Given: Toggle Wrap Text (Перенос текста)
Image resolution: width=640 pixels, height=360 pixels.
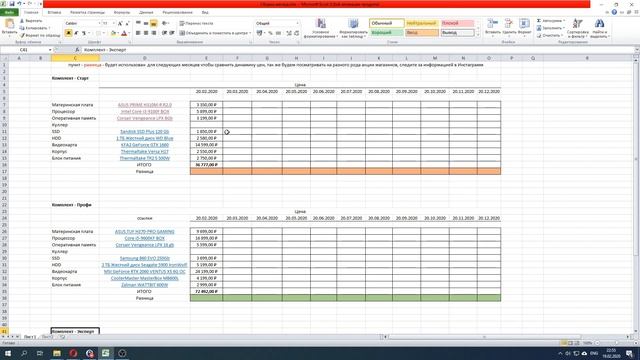Looking at the screenshot, I should [x=197, y=24].
